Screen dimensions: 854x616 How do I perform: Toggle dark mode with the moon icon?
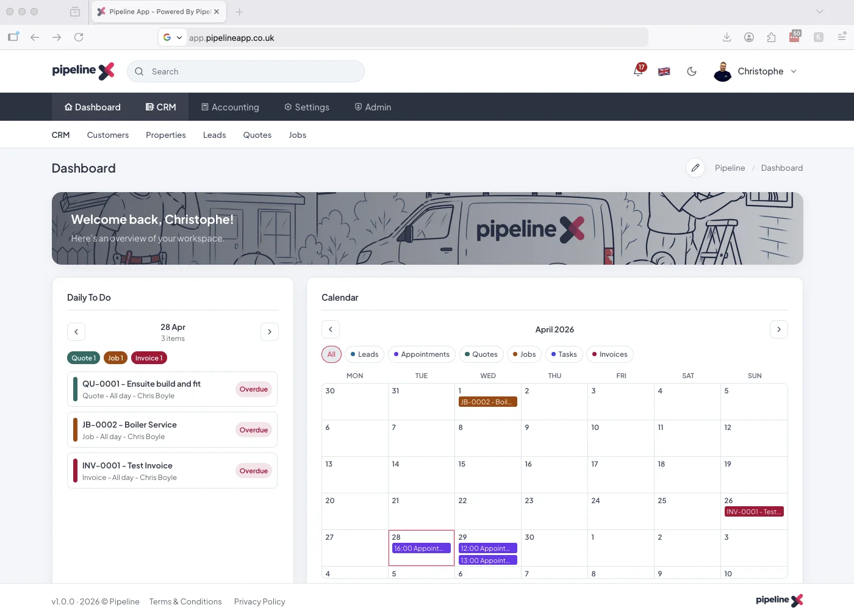[692, 71]
